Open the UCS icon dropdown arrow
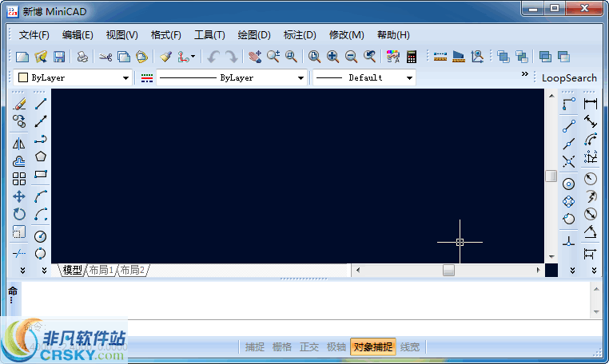This screenshot has width=609, height=364. point(193,57)
